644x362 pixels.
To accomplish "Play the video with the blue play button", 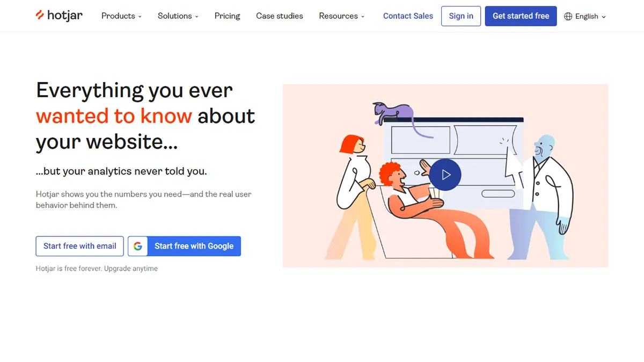I will point(445,175).
